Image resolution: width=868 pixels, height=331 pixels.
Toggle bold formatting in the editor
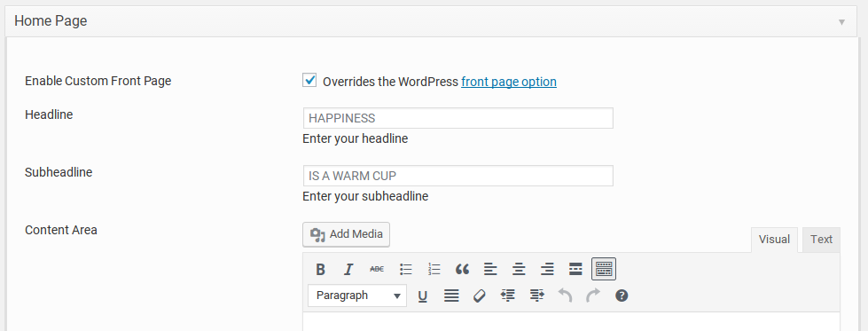point(320,270)
